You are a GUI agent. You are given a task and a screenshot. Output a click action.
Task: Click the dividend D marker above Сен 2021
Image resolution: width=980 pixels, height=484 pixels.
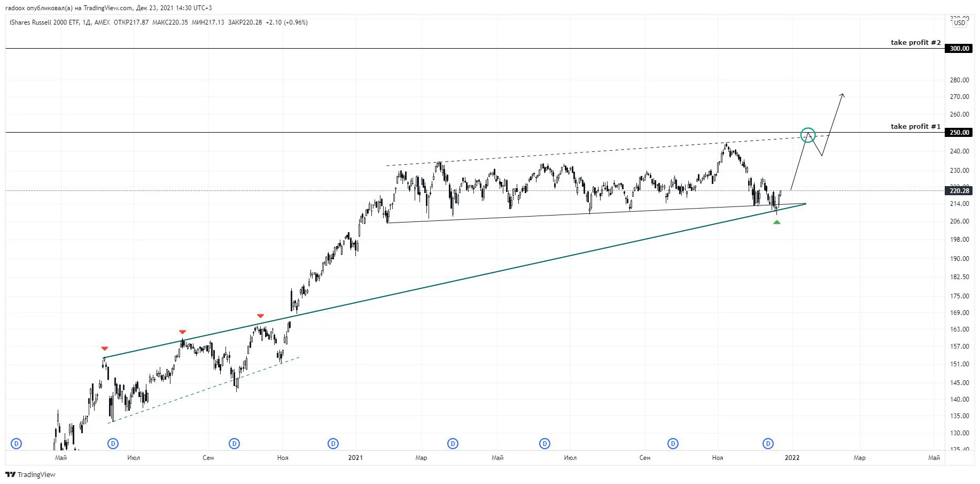point(673,443)
